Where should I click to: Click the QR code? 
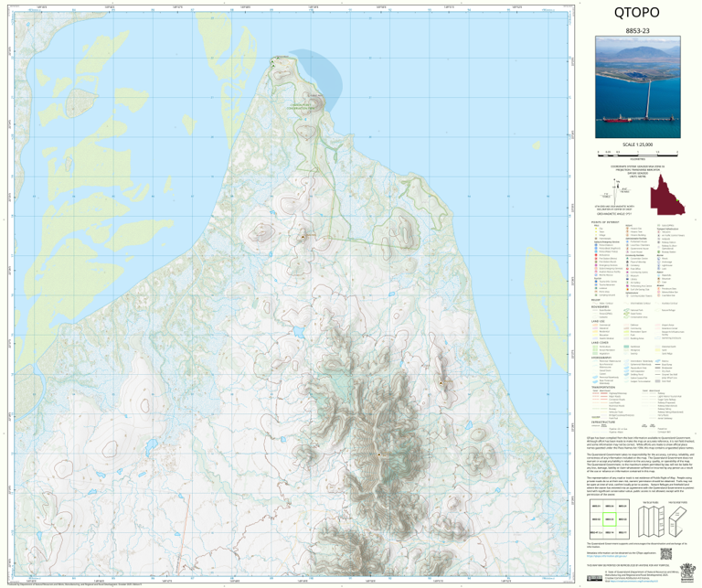[666, 553]
